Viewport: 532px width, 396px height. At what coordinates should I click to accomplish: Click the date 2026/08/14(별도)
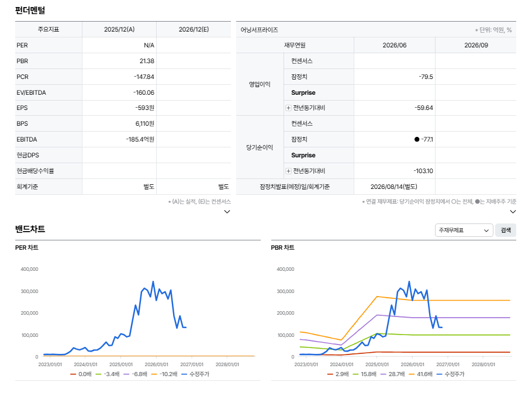click(x=394, y=187)
